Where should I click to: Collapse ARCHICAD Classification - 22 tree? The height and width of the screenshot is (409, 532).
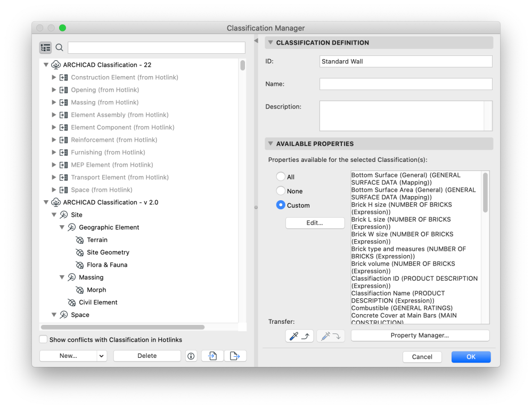pyautogui.click(x=46, y=64)
